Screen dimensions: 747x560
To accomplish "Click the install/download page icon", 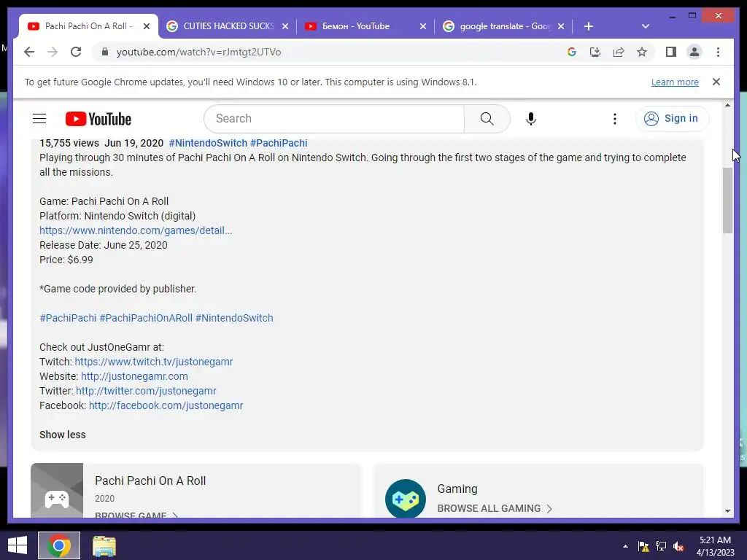I will [x=595, y=52].
